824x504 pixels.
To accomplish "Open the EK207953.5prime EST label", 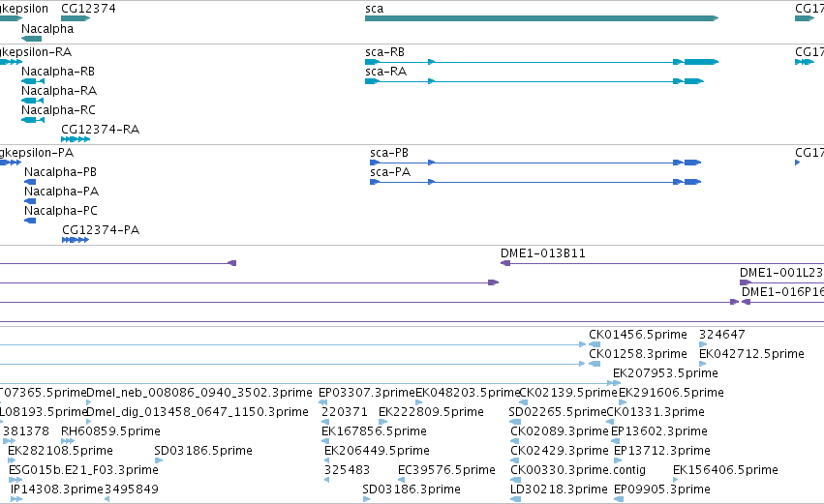I will click(665, 373).
